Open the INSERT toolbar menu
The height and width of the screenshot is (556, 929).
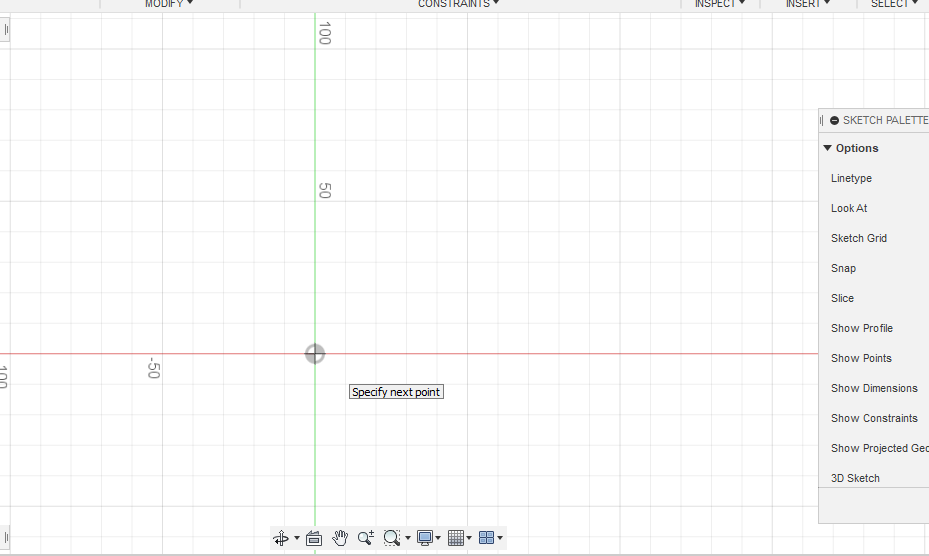pos(808,4)
